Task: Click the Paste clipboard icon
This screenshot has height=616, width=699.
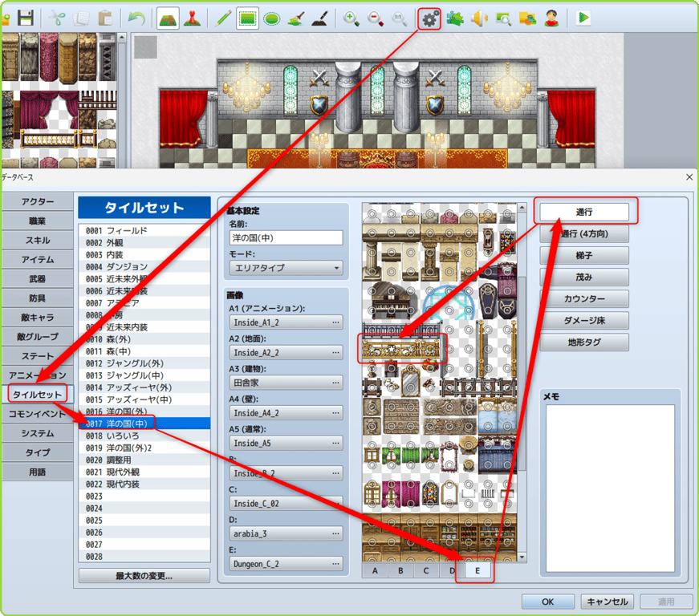Action: [106, 18]
